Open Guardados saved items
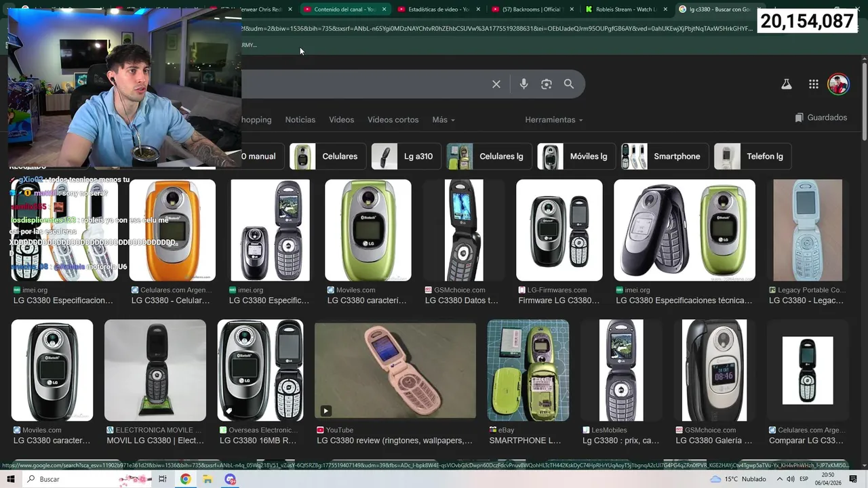Image resolution: width=868 pixels, height=488 pixels. 821,118
